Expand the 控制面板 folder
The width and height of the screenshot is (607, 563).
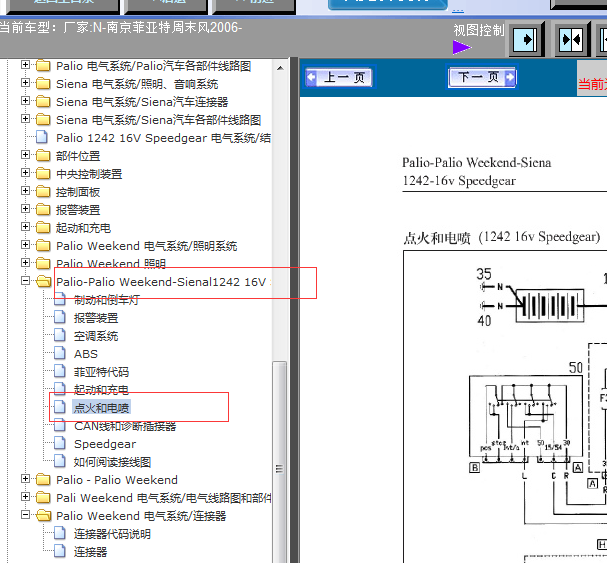(x=25, y=191)
